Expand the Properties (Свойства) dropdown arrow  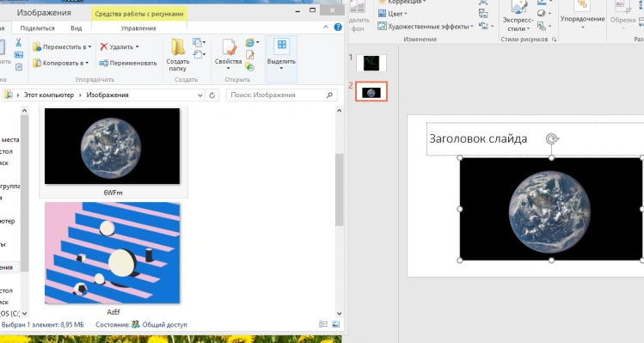coord(229,68)
